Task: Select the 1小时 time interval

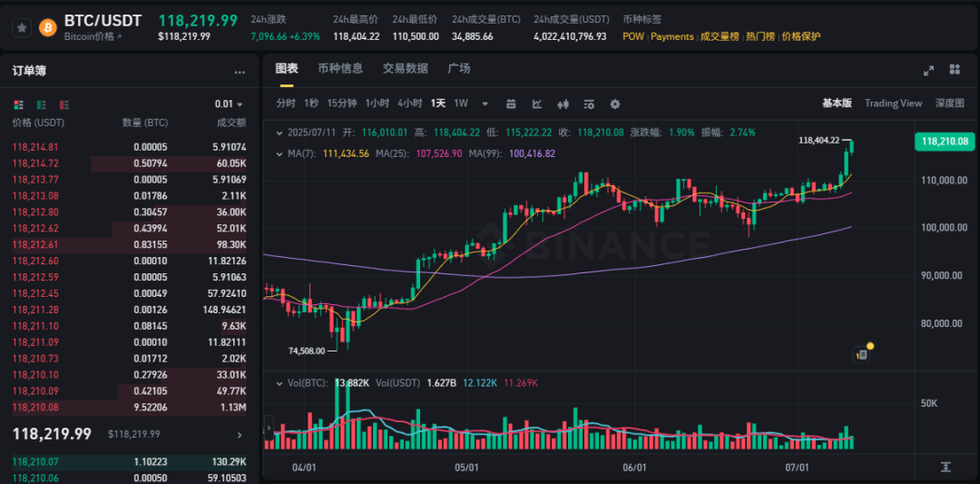Action: (377, 104)
